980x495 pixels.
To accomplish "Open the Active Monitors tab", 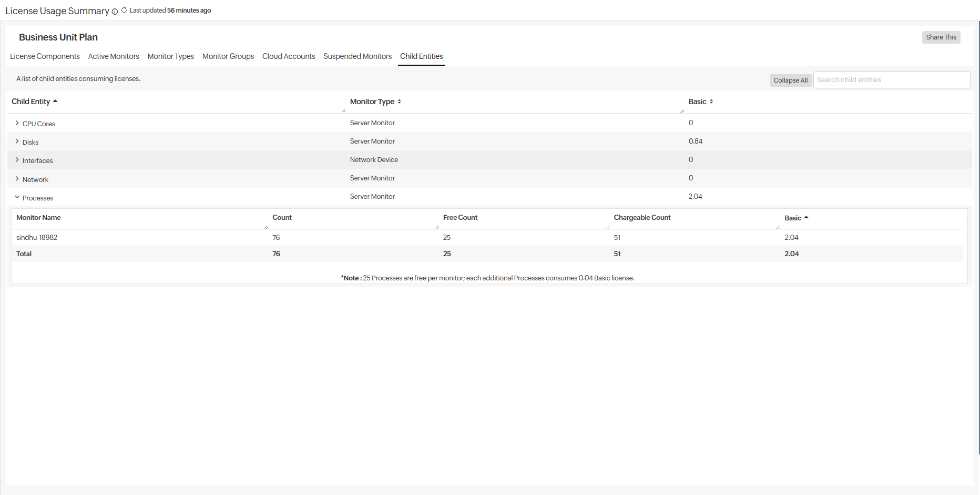I will (x=114, y=56).
